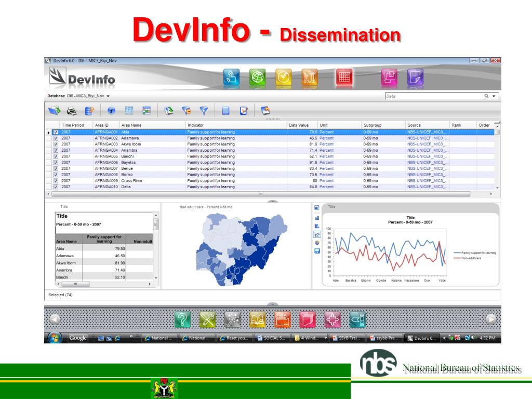532x399 pixels.
Task: Open the magic wand wizard icon
Action: [x=232, y=320]
